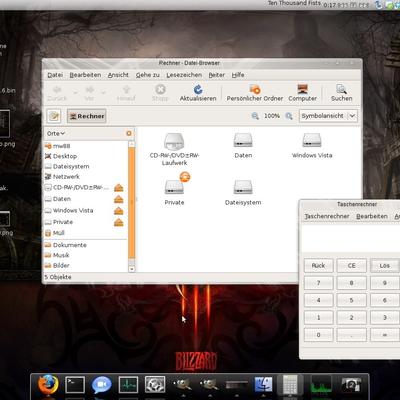Select the Daten drive icon in the file pane
The image size is (400, 400).
point(243,145)
